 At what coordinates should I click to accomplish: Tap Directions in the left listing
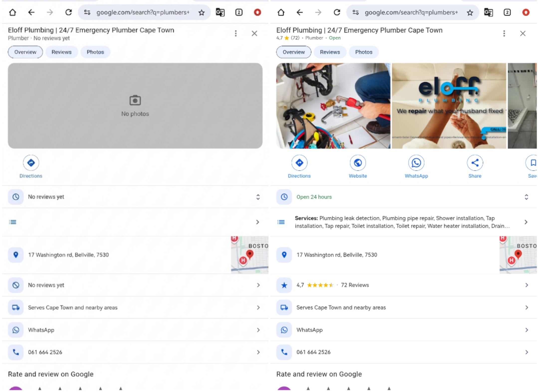(x=31, y=167)
